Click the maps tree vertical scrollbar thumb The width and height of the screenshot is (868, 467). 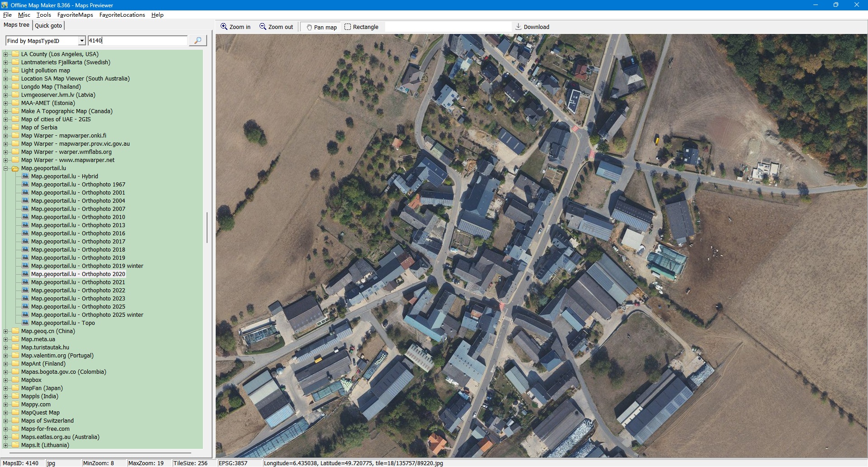click(x=207, y=227)
